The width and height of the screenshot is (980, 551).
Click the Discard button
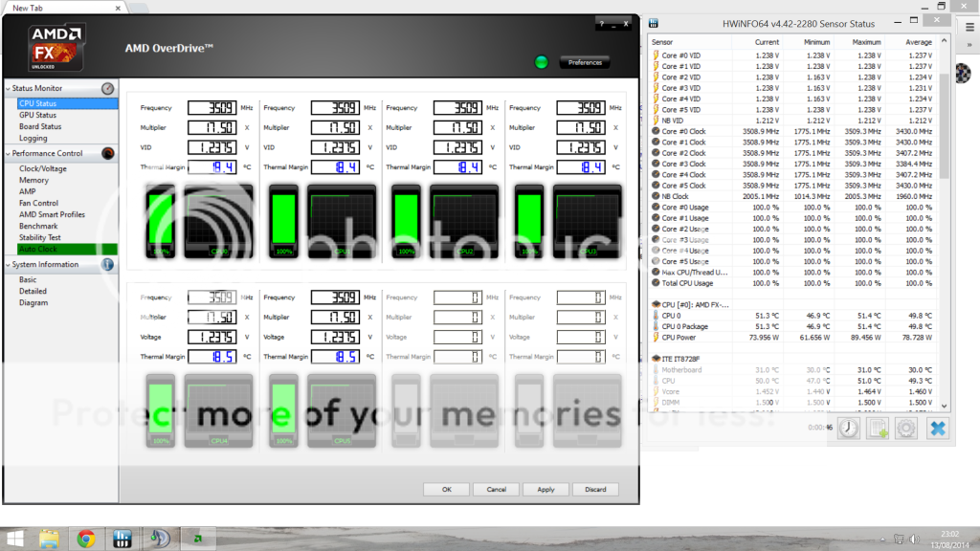pos(595,489)
